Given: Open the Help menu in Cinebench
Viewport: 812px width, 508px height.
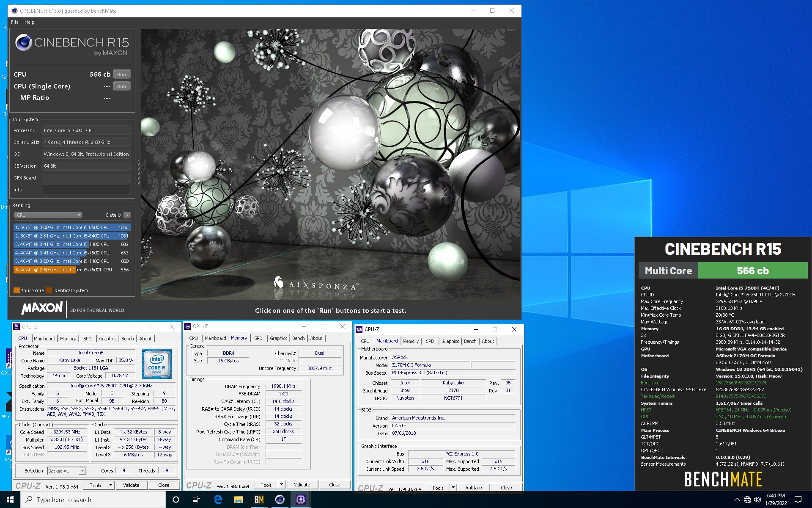Looking at the screenshot, I should pyautogui.click(x=29, y=22).
